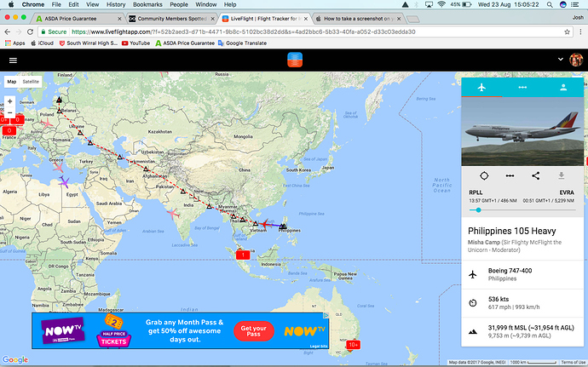
Task: Click the URL address bar
Action: pos(305,32)
